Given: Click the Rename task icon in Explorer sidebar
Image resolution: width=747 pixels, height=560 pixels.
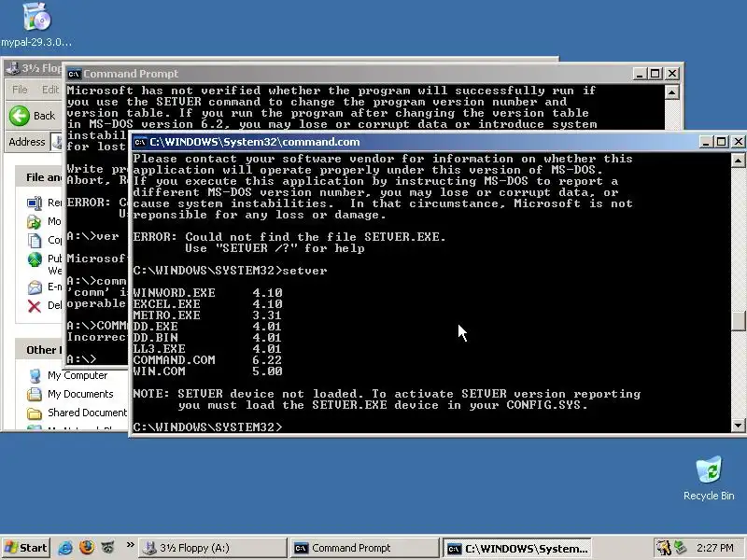Looking at the screenshot, I should (35, 203).
